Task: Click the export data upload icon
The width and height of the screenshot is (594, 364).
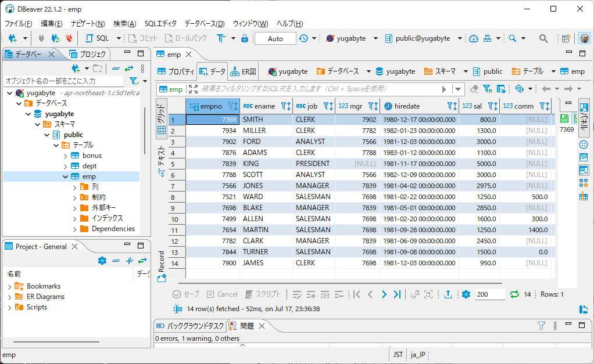Action: [448, 294]
